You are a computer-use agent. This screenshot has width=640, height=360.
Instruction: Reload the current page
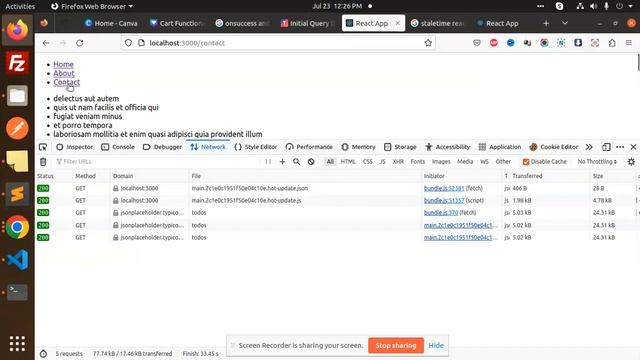click(80, 43)
